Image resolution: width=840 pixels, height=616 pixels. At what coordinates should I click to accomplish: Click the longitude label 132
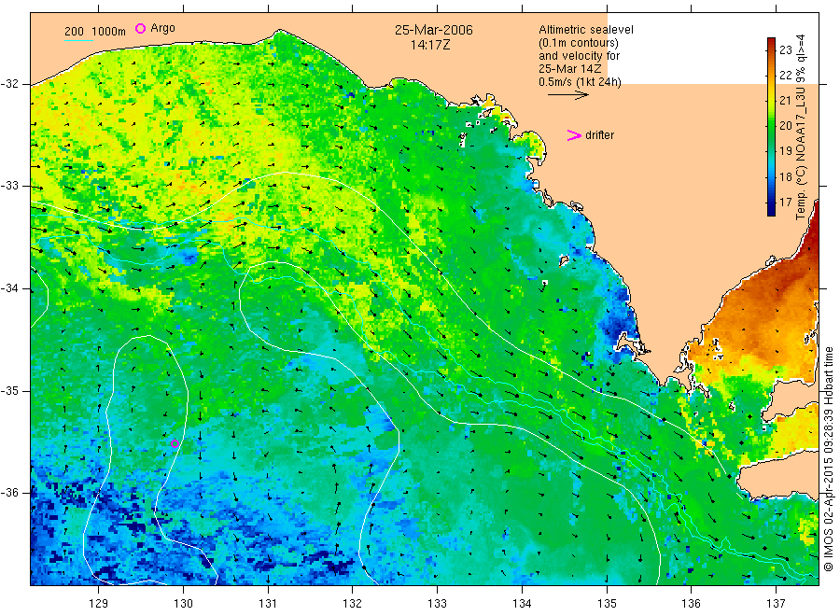(353, 603)
